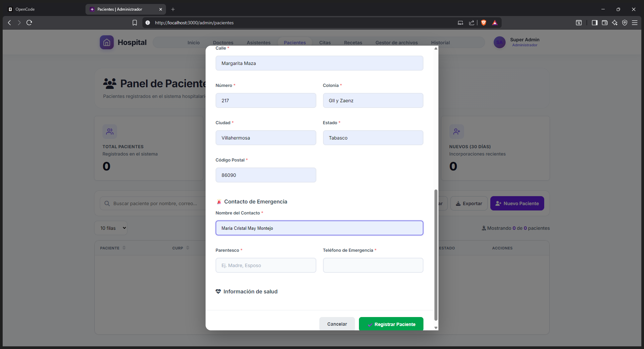Click the Número field showing 217

(266, 101)
